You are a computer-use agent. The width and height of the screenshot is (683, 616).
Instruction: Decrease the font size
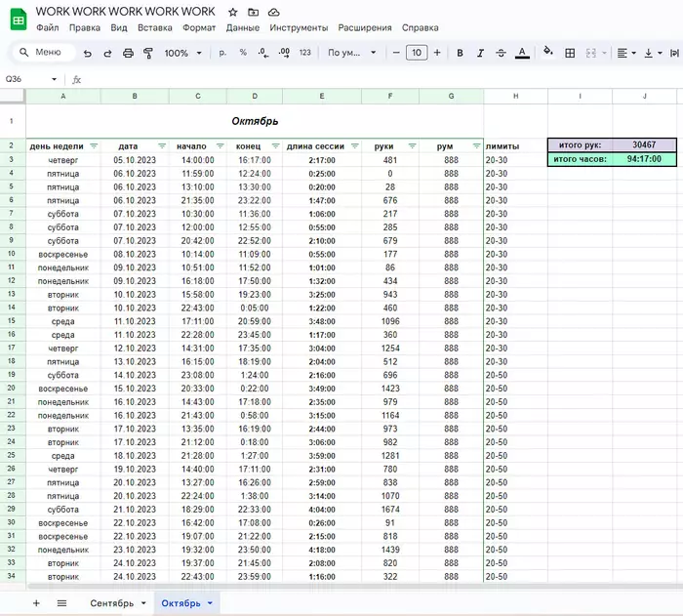[x=396, y=53]
